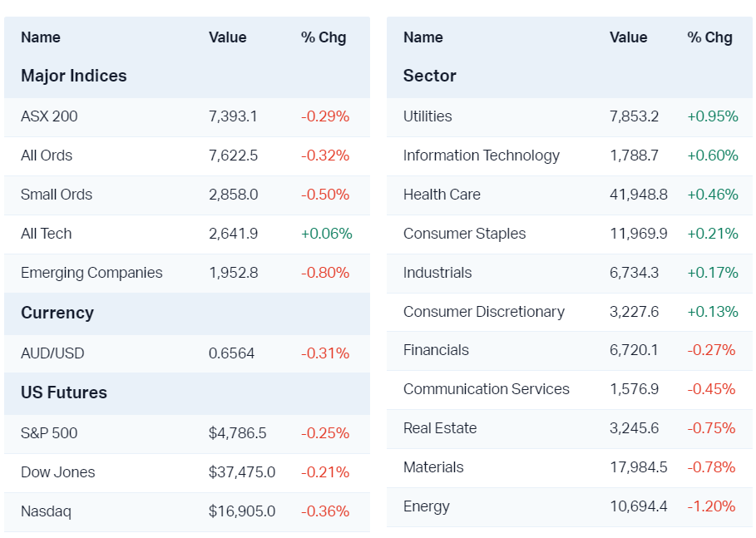Select the All Ords index name
The width and height of the screenshot is (756, 538).
coord(47,155)
